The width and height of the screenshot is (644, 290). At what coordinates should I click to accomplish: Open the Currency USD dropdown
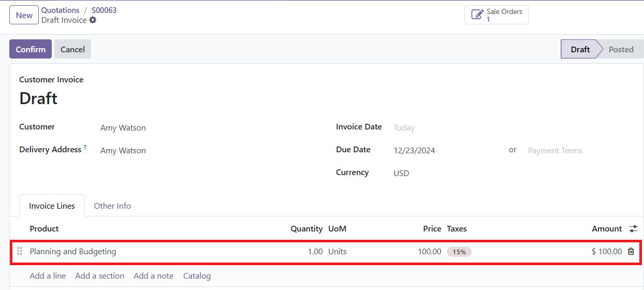[445, 173]
